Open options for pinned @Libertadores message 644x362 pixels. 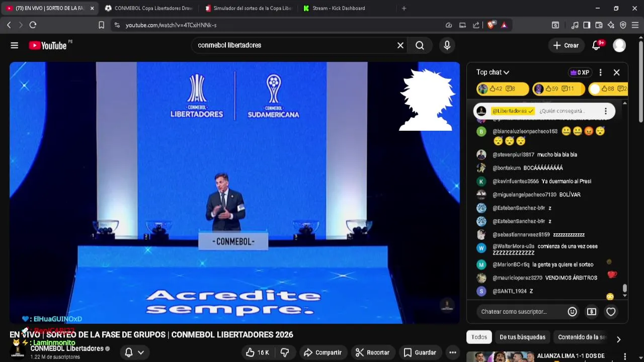point(606,111)
